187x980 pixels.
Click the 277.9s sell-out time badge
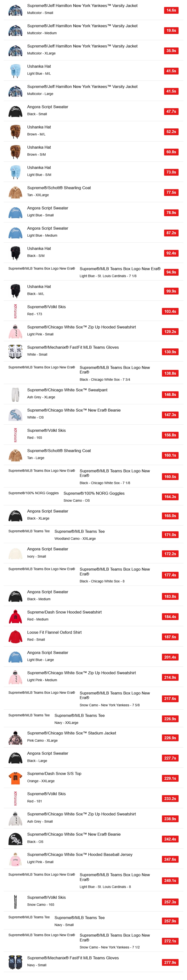pos(170,962)
